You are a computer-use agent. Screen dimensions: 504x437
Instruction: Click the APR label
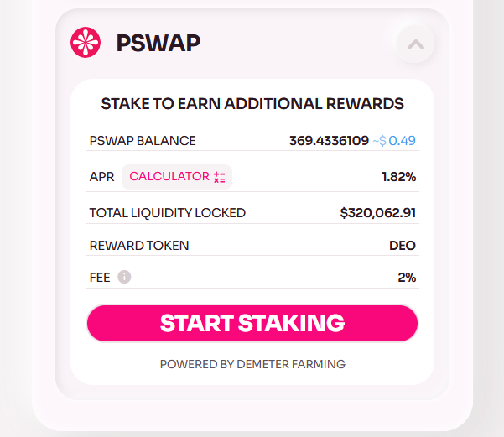point(101,177)
